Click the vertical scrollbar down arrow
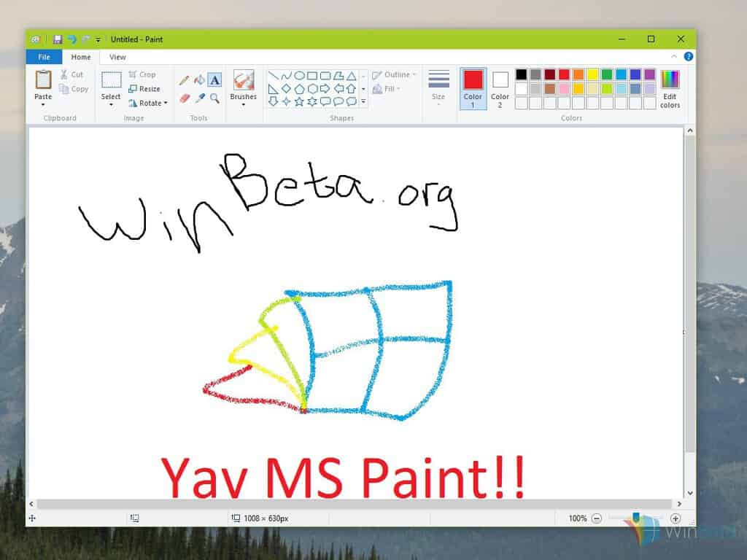747x560 pixels. pos(690,494)
